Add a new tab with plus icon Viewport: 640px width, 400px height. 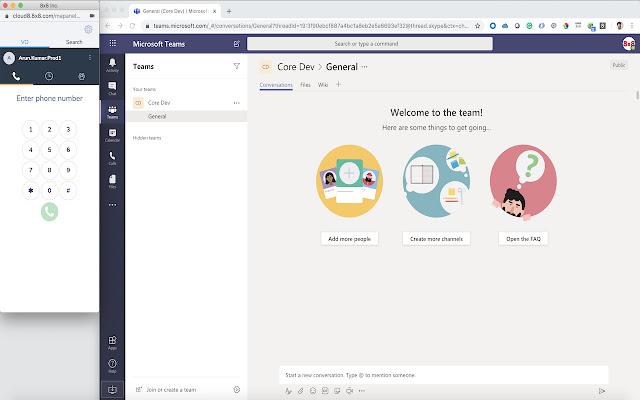(x=338, y=84)
